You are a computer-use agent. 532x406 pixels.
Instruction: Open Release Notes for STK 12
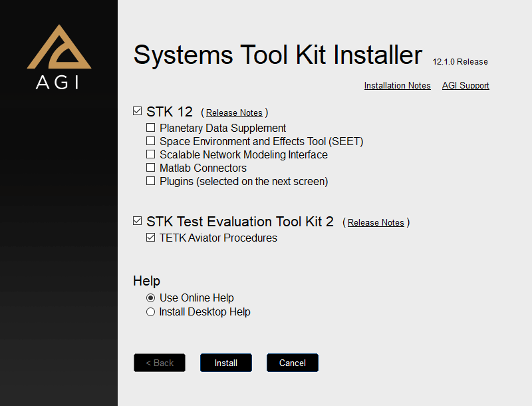point(234,113)
